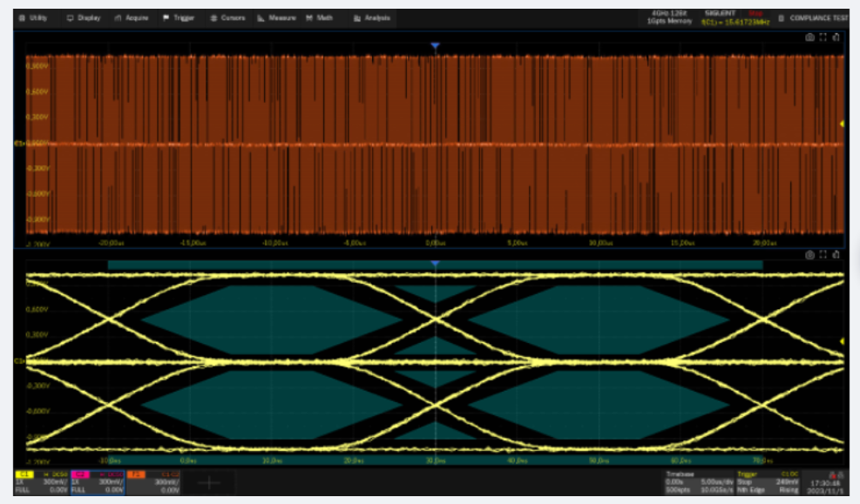
Task: Click the yellow trigger level marker on eye diagram edge
Action: pyautogui.click(x=842, y=341)
